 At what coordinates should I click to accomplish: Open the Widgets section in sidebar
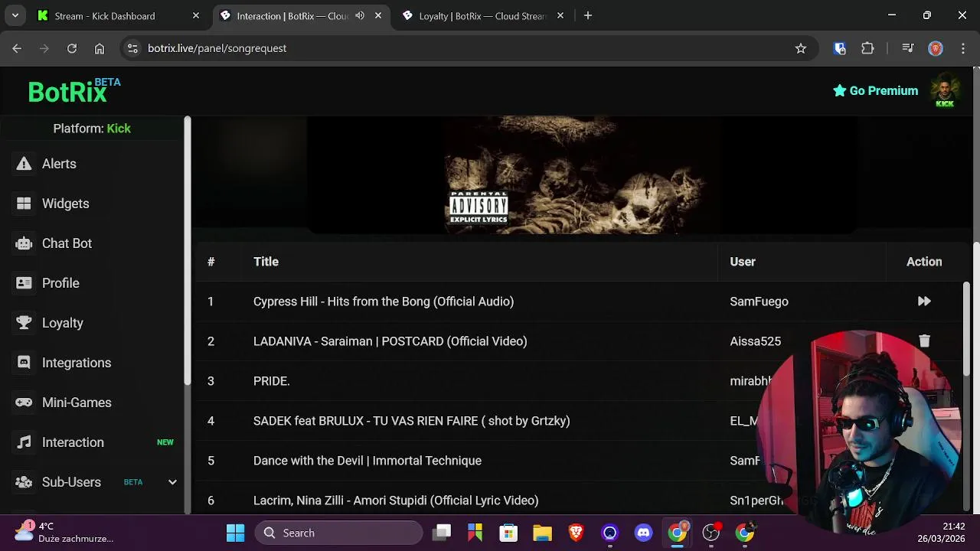65,204
